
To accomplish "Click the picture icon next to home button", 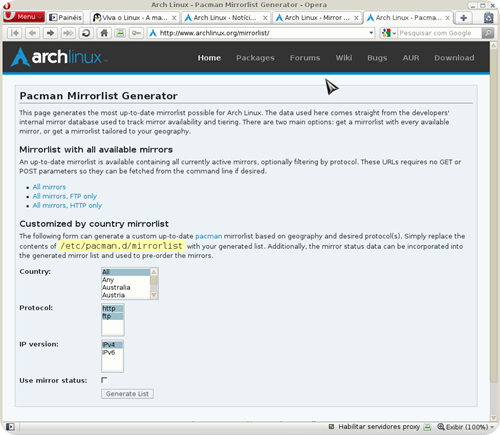I will click(x=120, y=33).
